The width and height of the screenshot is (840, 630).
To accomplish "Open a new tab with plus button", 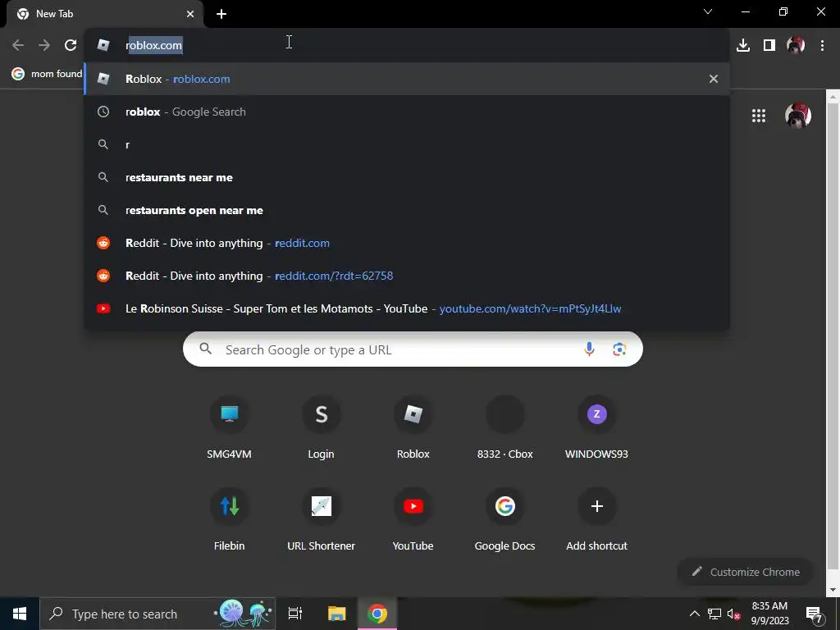I will coord(221,14).
